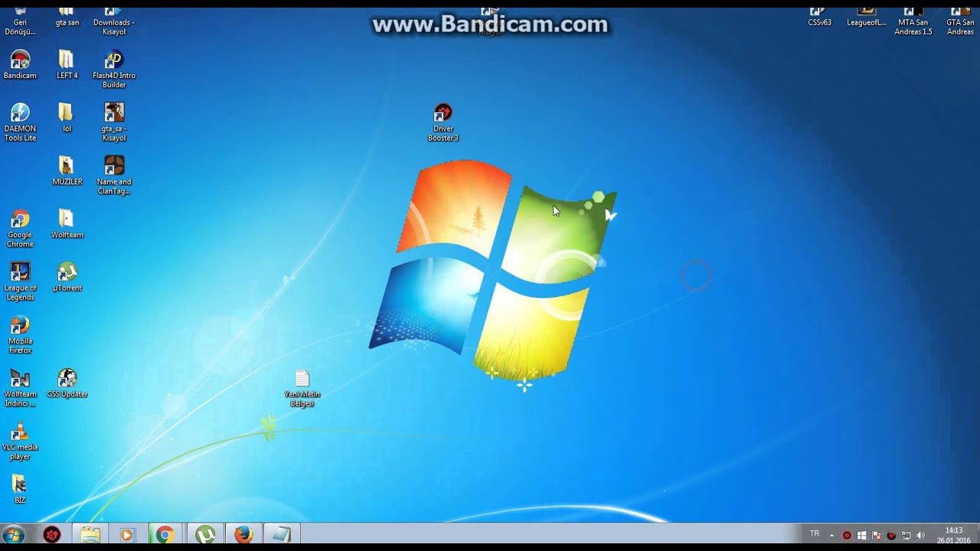Open the BIZ archive icon

(x=20, y=489)
